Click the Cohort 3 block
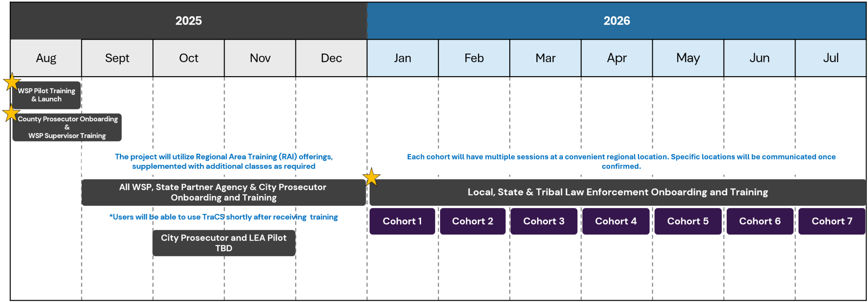The image size is (868, 302). [x=544, y=221]
